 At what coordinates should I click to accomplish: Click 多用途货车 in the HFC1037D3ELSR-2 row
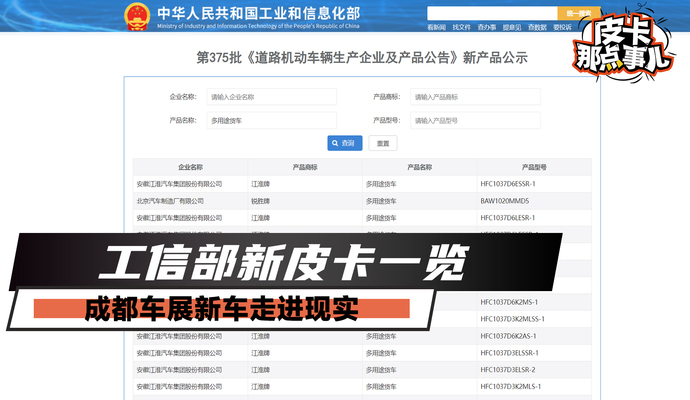(x=381, y=370)
